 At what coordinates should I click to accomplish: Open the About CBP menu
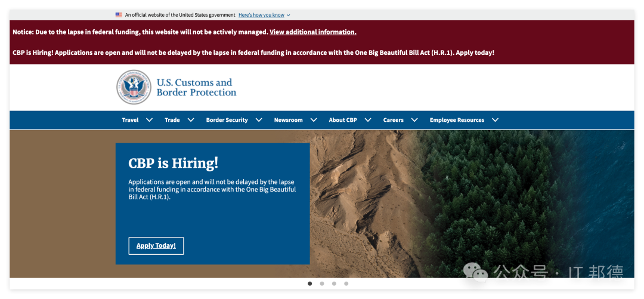343,120
